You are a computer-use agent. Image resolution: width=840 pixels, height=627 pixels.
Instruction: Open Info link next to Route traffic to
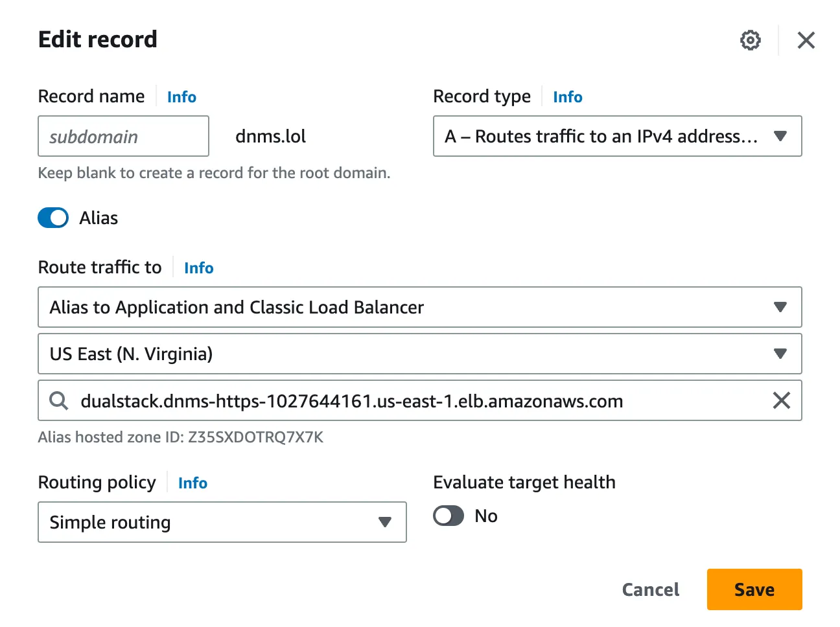coord(198,268)
